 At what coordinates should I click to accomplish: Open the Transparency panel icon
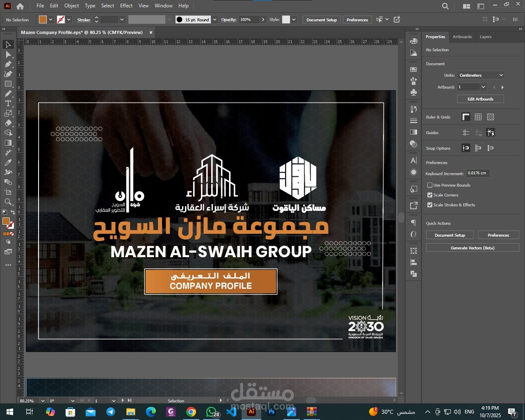413,144
